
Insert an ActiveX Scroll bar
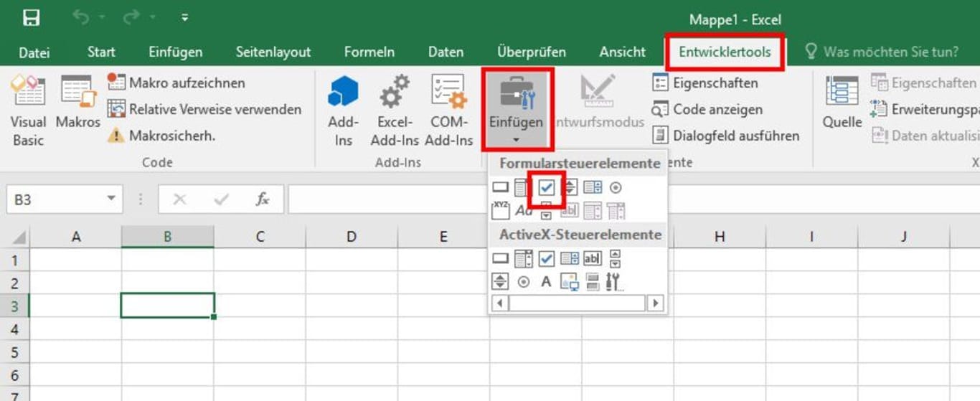click(x=615, y=259)
